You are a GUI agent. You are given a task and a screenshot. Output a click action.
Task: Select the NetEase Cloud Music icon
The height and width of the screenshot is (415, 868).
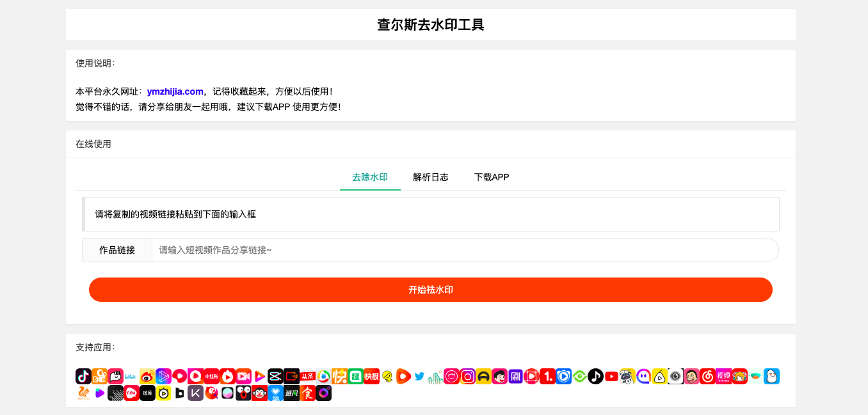click(x=706, y=377)
